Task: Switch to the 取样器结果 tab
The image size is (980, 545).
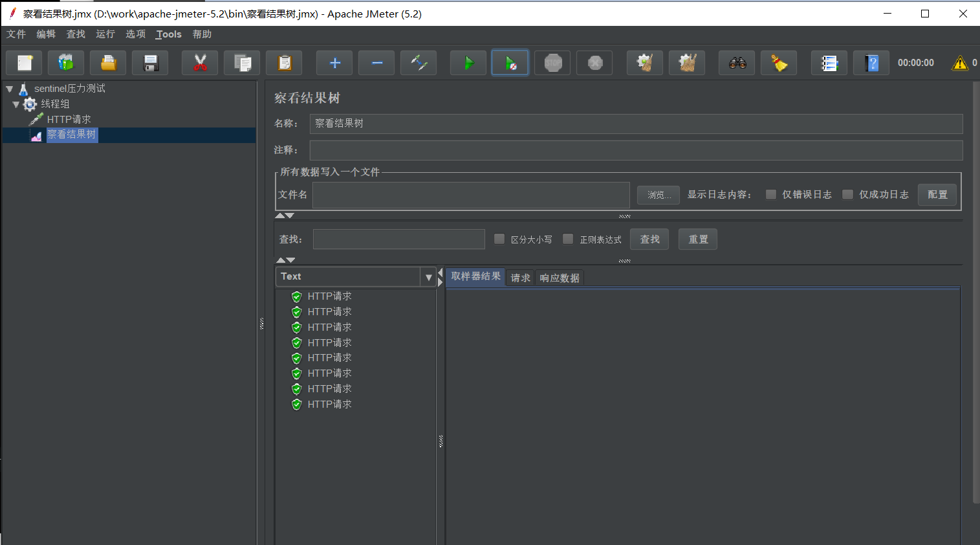Action: click(475, 276)
